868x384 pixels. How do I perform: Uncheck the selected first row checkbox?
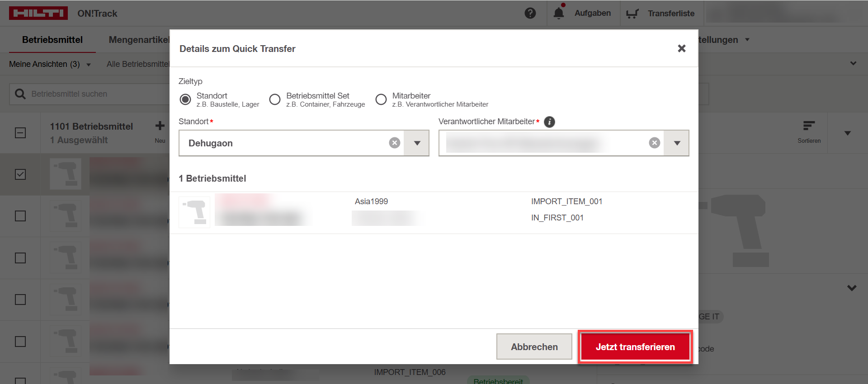(20, 174)
